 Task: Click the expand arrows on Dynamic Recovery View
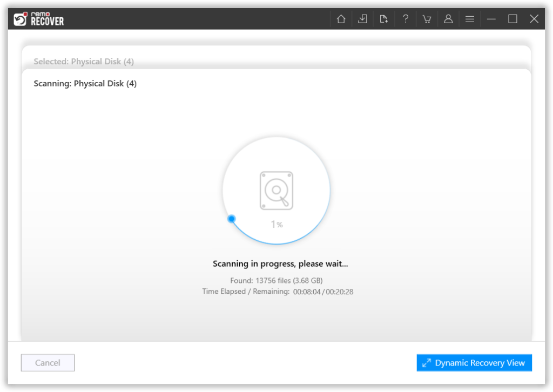(428, 362)
